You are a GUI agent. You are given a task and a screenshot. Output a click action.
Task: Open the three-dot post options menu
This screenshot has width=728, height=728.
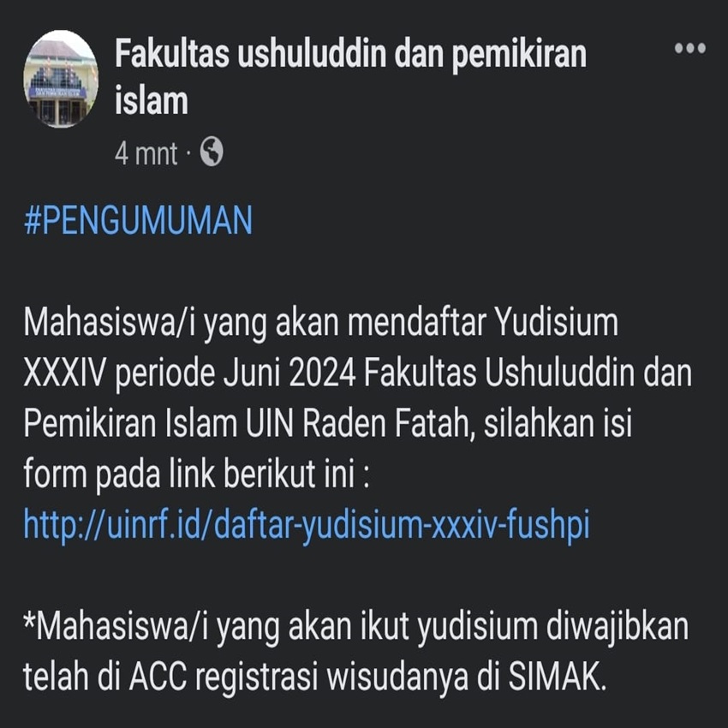(x=690, y=48)
